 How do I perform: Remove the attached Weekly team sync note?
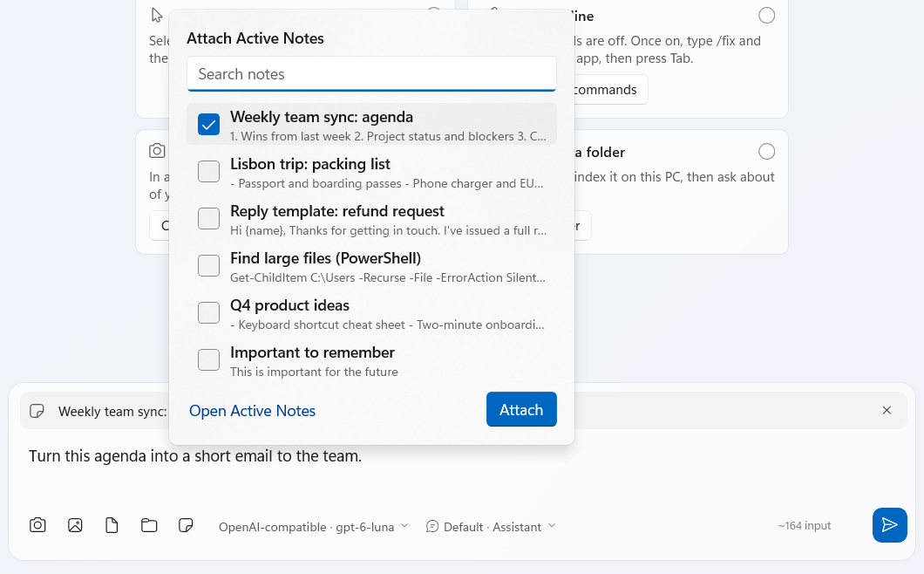point(887,410)
